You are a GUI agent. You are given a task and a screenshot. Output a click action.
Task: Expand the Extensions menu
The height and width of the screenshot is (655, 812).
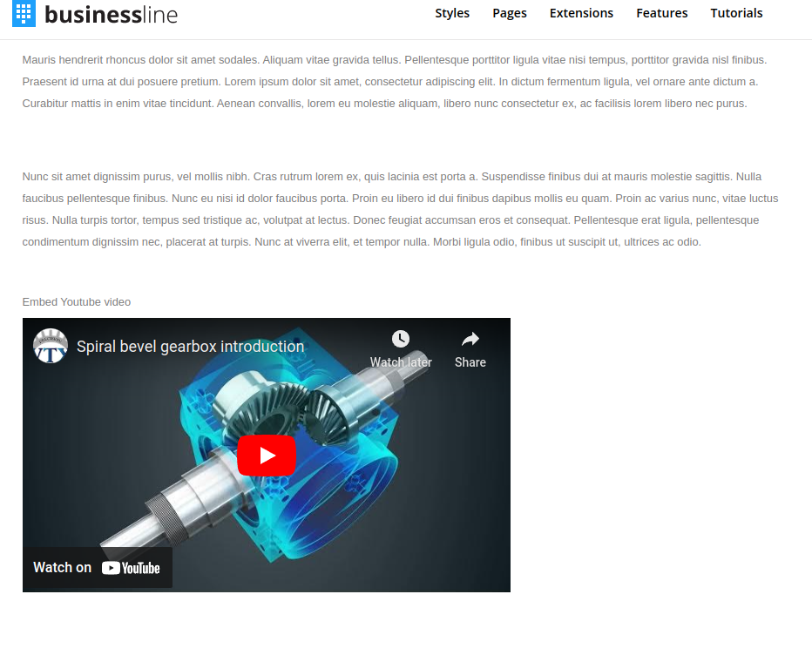[581, 13]
